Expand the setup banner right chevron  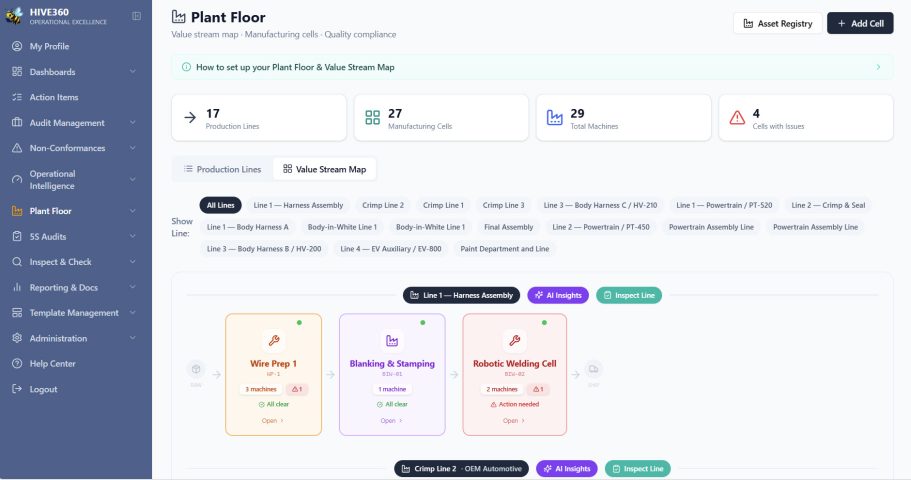[x=878, y=67]
